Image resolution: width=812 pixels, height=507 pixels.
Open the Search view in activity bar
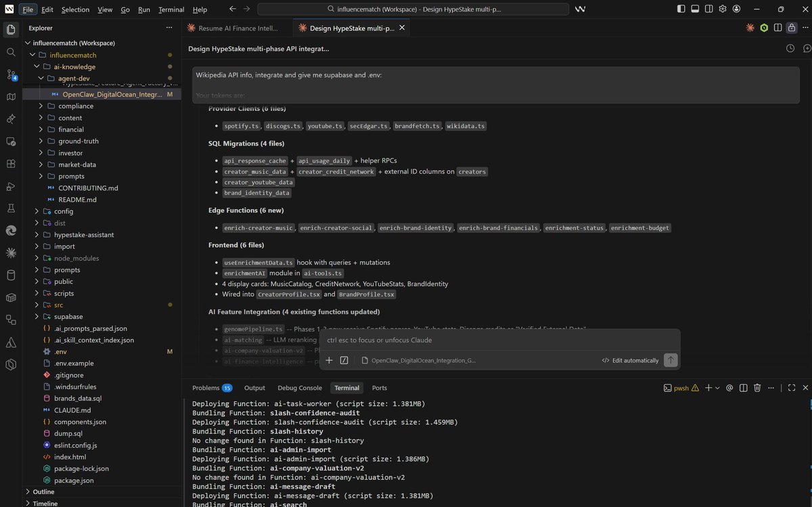[x=11, y=51]
